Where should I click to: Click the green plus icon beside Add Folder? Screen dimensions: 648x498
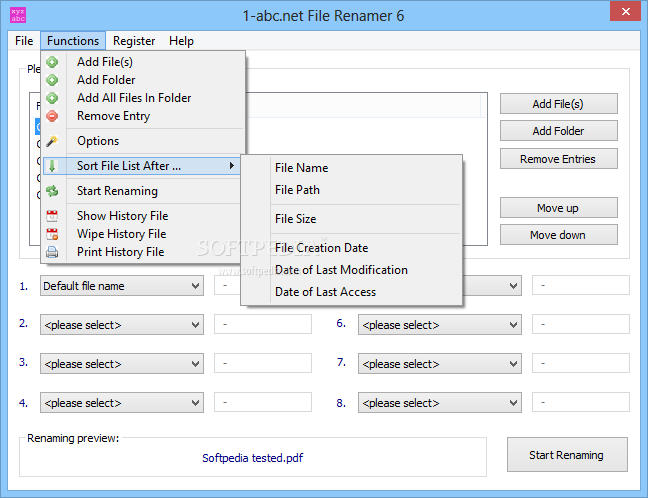(52, 80)
